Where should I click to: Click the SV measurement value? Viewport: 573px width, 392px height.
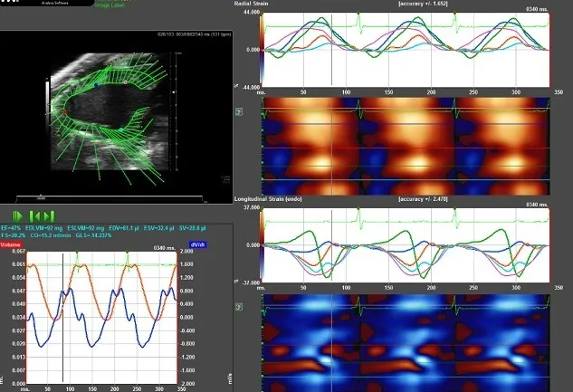[192, 228]
